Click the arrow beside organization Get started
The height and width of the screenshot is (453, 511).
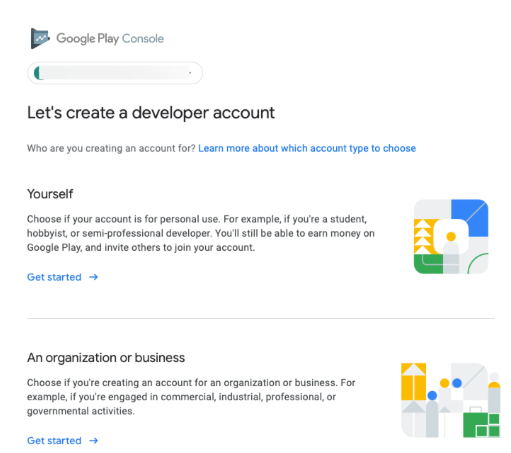[x=94, y=441]
